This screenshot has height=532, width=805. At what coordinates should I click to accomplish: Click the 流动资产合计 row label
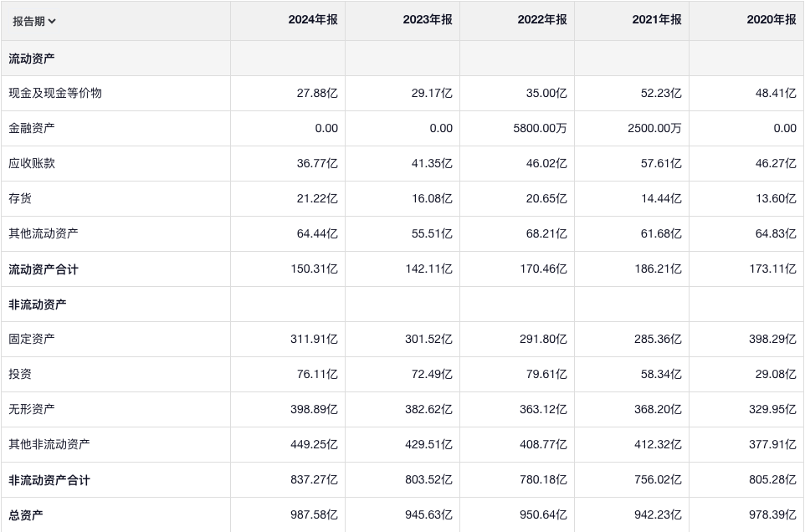tap(44, 269)
